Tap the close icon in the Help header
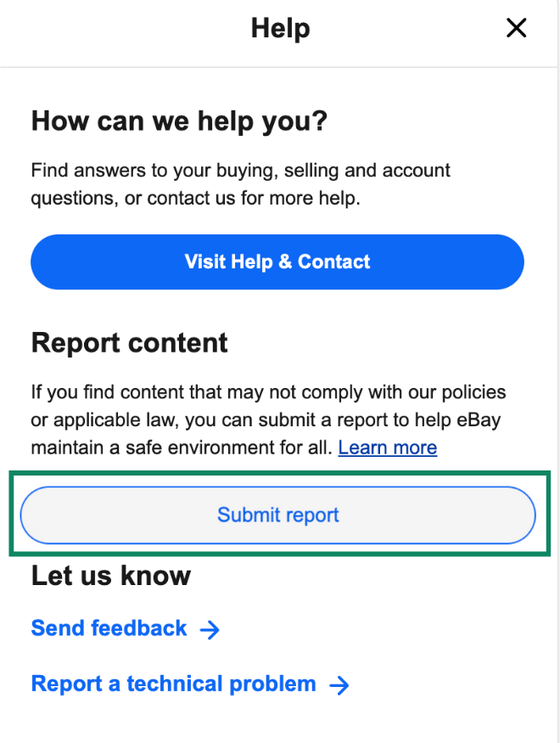 pos(516,28)
